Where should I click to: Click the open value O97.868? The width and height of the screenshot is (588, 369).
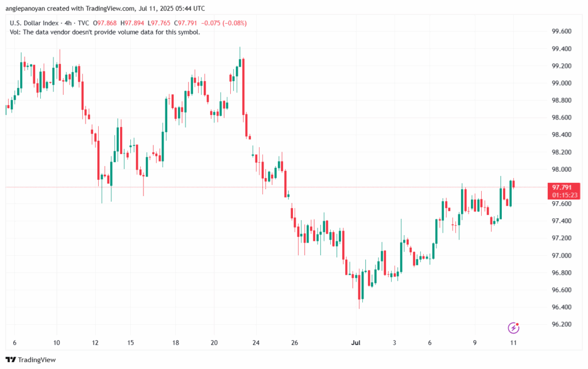point(105,23)
